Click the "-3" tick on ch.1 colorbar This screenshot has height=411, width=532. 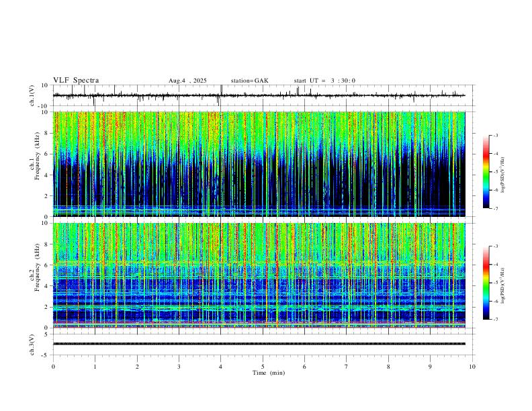click(x=496, y=135)
